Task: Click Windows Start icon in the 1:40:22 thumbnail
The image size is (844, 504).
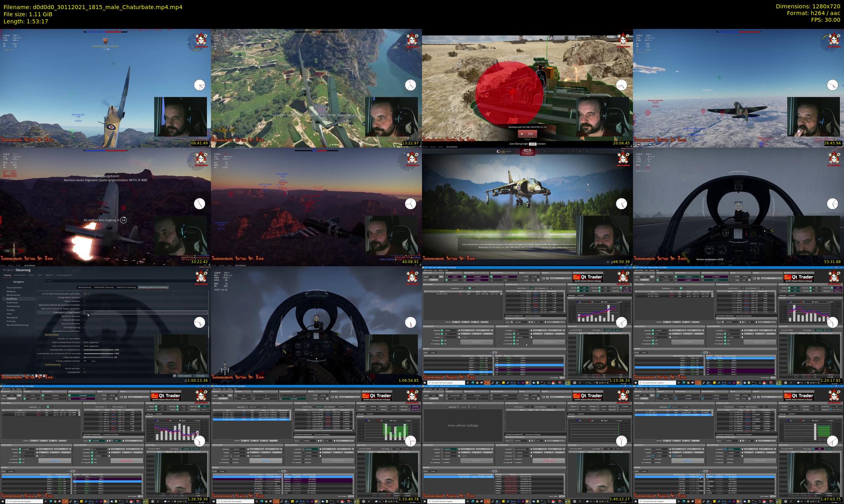Action: pos(425,502)
